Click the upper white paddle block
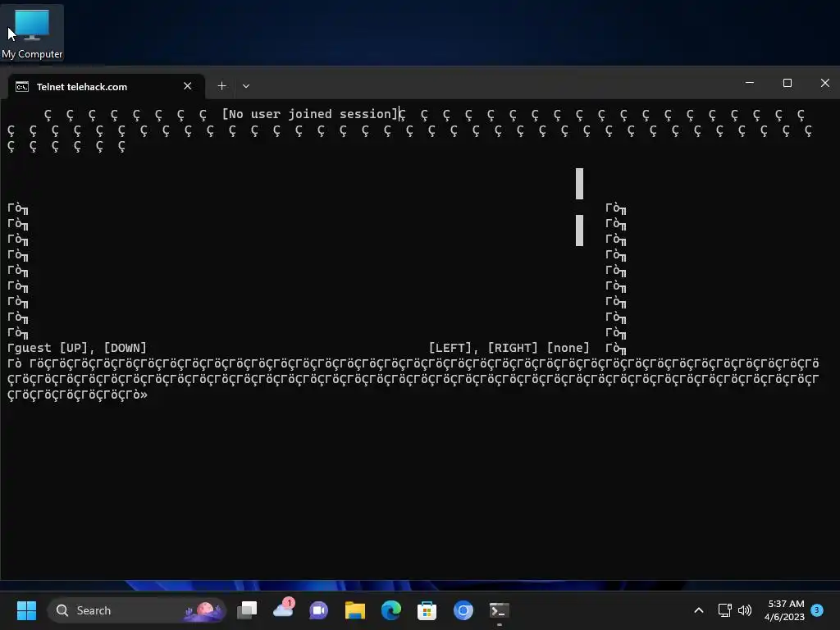This screenshot has height=630, width=840. (x=579, y=184)
